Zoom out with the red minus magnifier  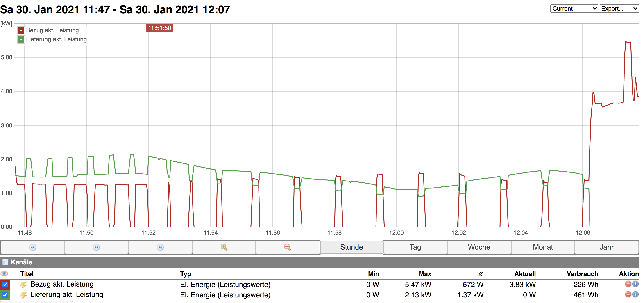point(287,247)
